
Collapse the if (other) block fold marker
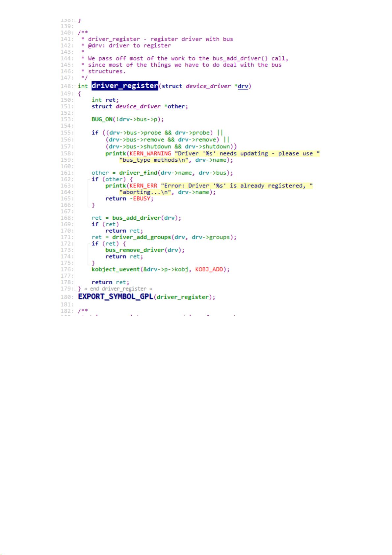[89, 180]
